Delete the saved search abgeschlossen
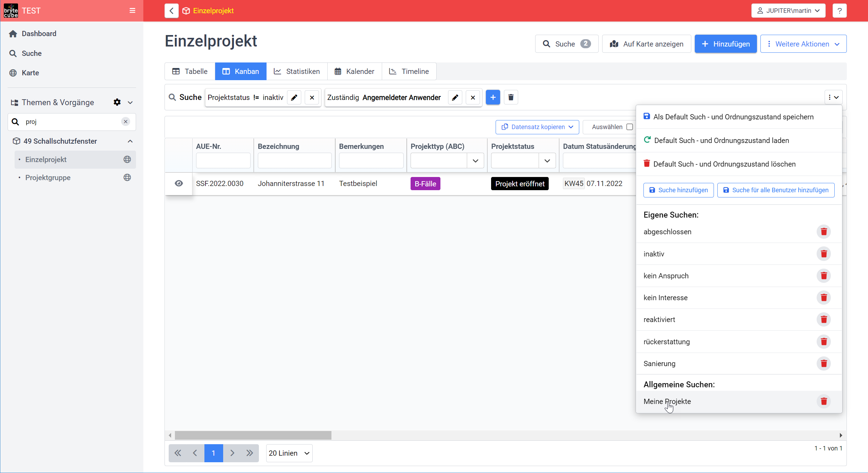868x473 pixels. pyautogui.click(x=824, y=231)
